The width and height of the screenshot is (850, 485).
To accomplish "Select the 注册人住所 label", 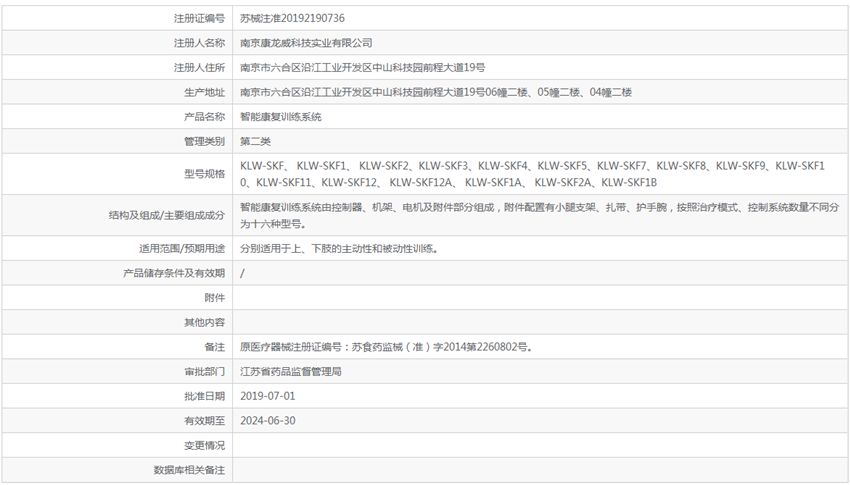I will point(199,68).
